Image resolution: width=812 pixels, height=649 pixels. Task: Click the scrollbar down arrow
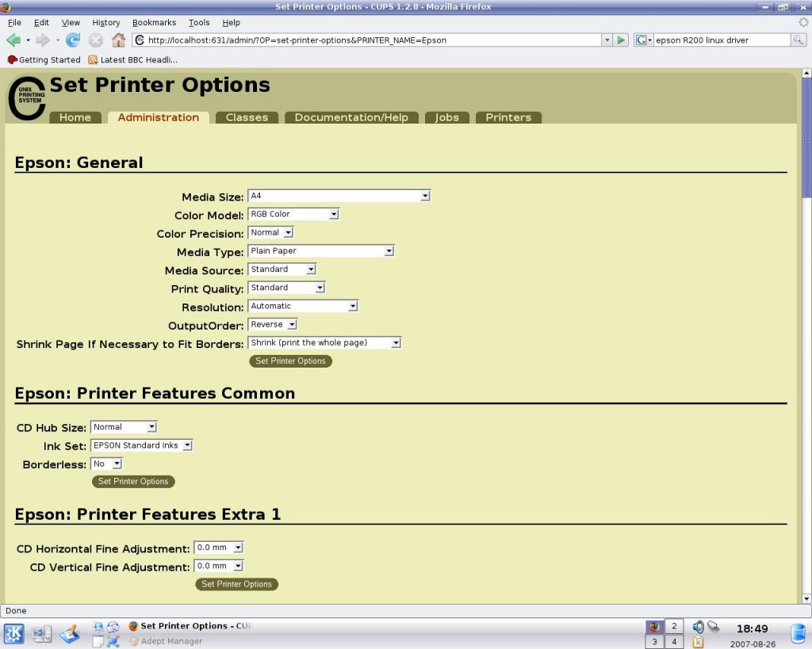pyautogui.click(x=806, y=599)
